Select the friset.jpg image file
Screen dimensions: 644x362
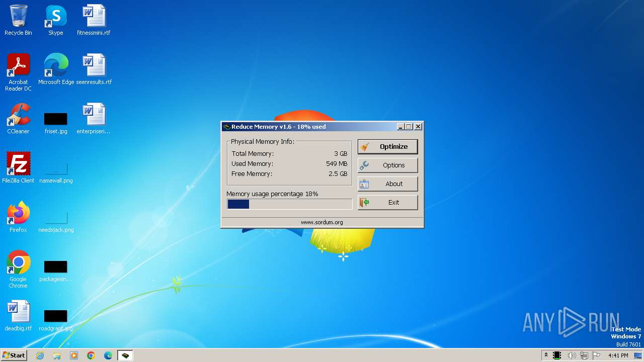point(56,123)
